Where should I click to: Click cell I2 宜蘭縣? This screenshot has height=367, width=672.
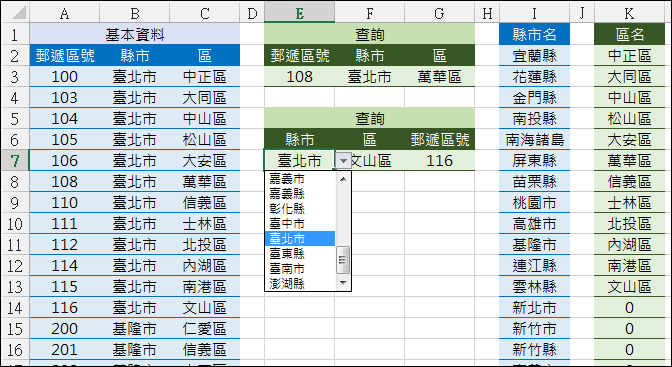[534, 55]
